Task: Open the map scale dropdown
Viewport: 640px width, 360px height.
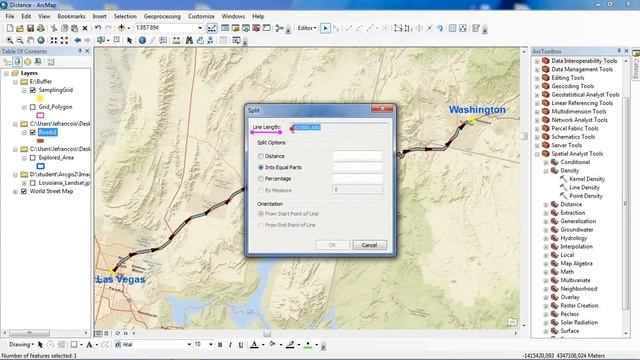Action: point(200,28)
